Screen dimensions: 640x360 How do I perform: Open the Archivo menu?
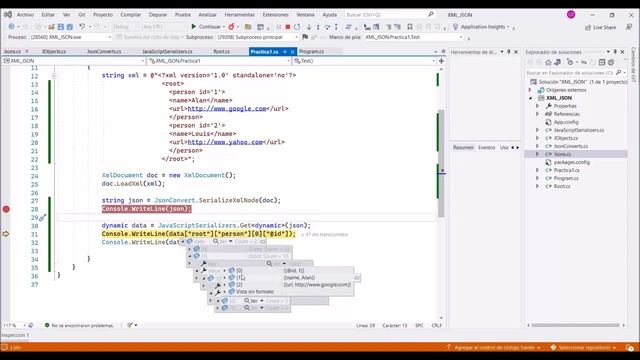pyautogui.click(x=25, y=14)
